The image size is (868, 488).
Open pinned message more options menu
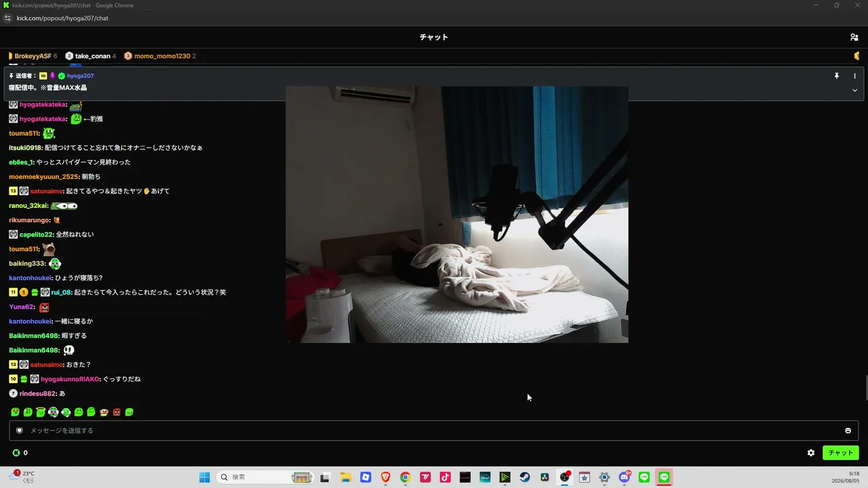point(854,76)
